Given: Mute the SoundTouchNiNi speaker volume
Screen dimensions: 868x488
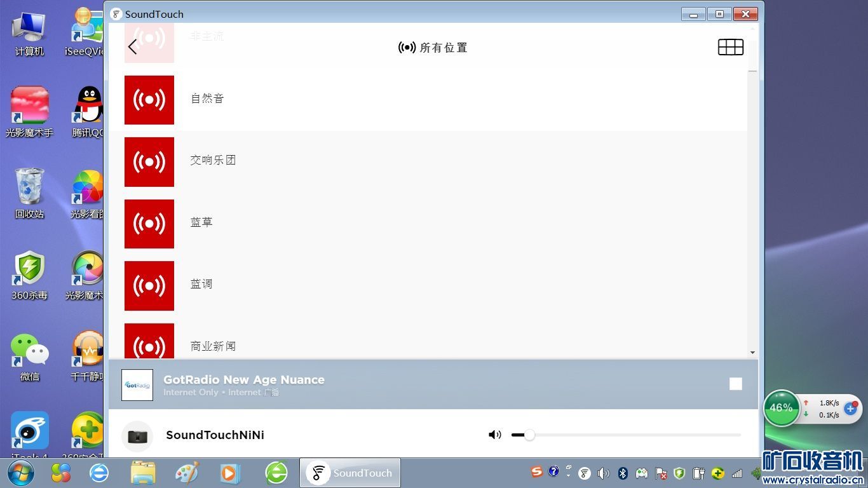Looking at the screenshot, I should (495, 435).
